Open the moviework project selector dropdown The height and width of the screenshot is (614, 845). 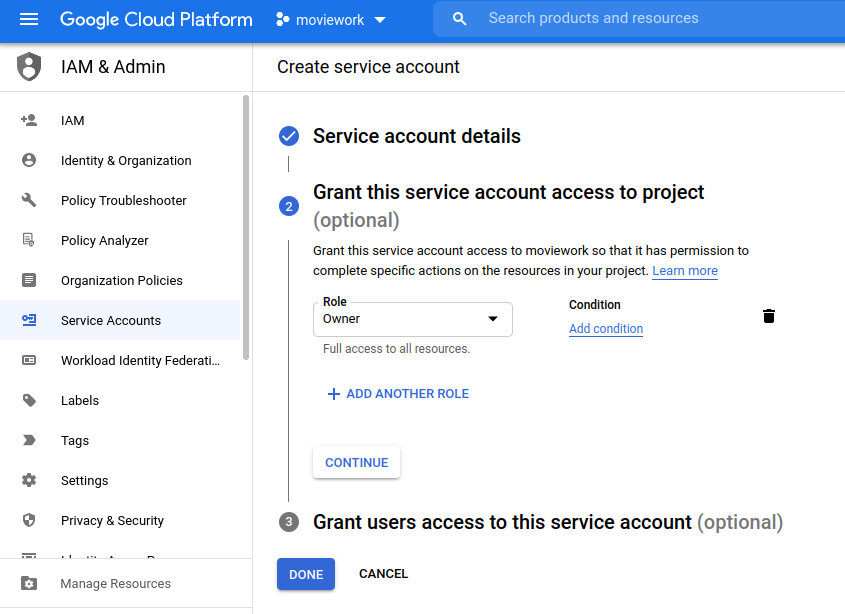tap(331, 19)
